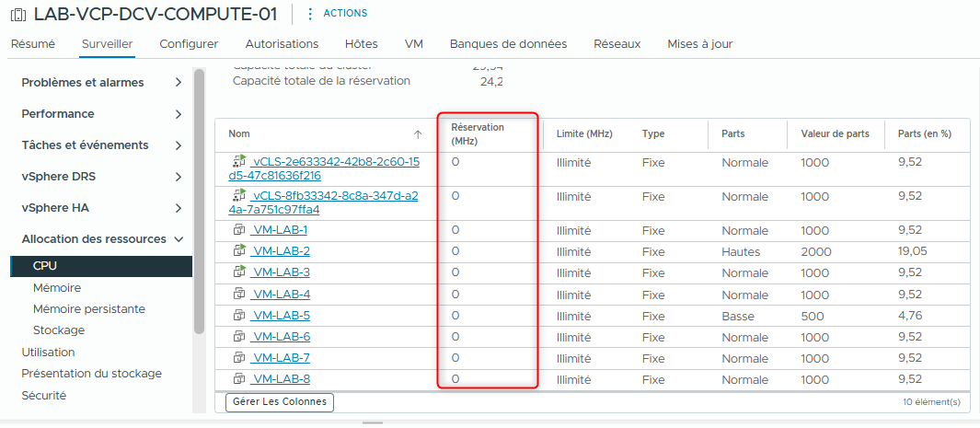Click the three-dot icon beside ACTIONS
The height and width of the screenshot is (428, 980).
coord(311,14)
